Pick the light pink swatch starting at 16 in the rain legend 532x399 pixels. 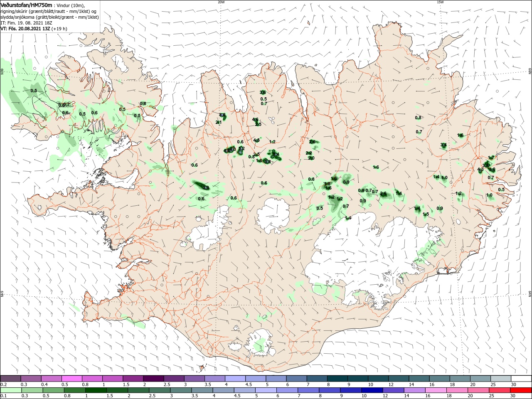point(436,390)
